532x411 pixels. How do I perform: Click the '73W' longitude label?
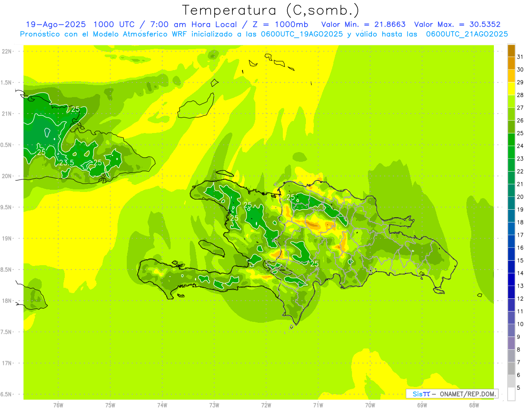(214, 405)
